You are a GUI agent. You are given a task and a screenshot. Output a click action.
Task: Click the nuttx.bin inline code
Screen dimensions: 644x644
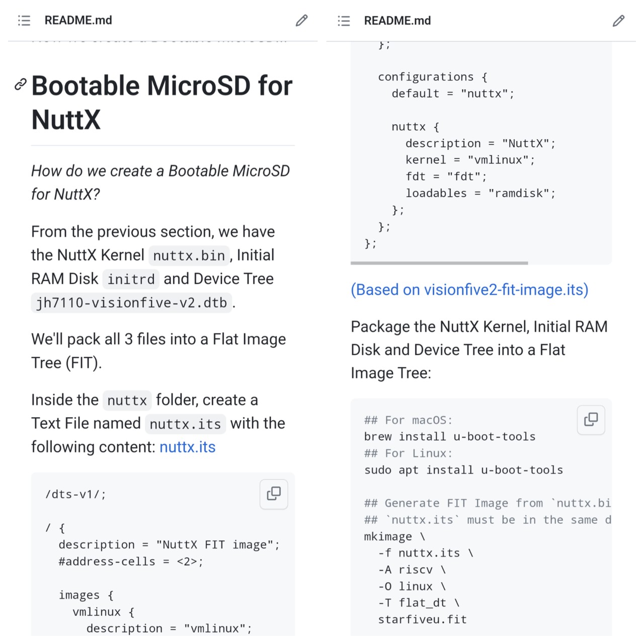click(189, 256)
